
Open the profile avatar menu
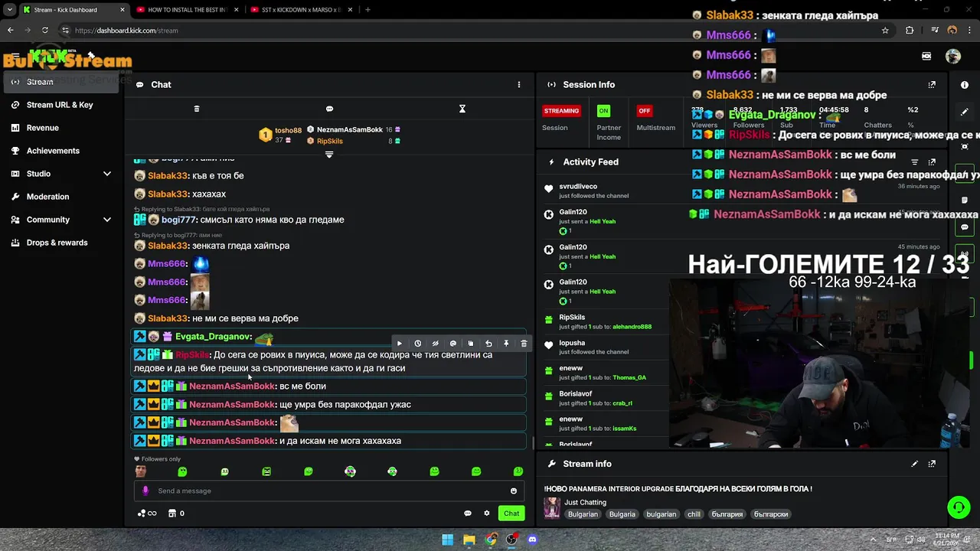(953, 56)
